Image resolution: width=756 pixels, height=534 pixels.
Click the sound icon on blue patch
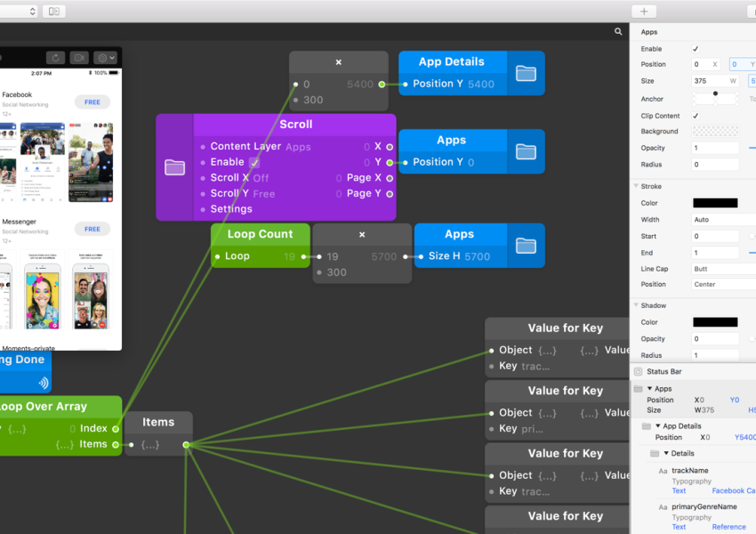tap(43, 383)
